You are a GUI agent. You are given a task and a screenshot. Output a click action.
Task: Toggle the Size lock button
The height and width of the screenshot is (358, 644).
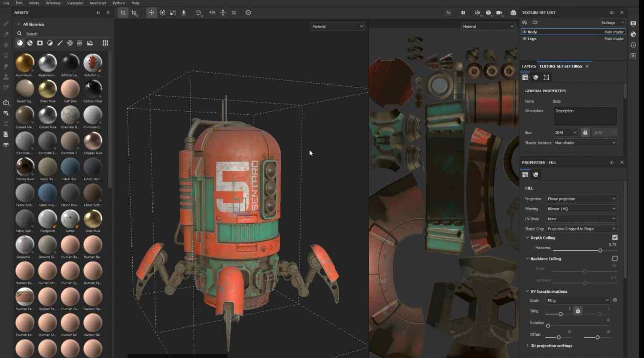click(x=585, y=132)
